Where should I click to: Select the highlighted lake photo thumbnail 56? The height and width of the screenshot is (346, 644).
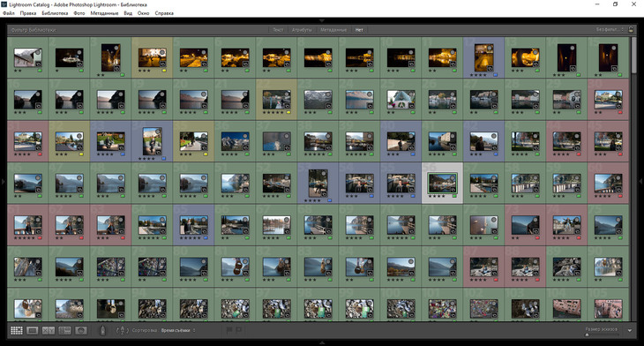coord(442,184)
